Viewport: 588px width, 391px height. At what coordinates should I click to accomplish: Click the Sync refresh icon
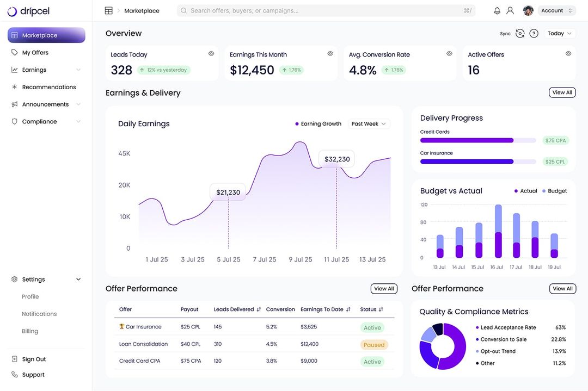tap(519, 33)
